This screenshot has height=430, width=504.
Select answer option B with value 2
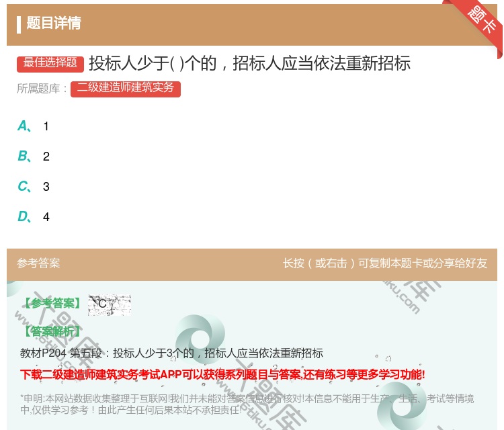[34, 156]
